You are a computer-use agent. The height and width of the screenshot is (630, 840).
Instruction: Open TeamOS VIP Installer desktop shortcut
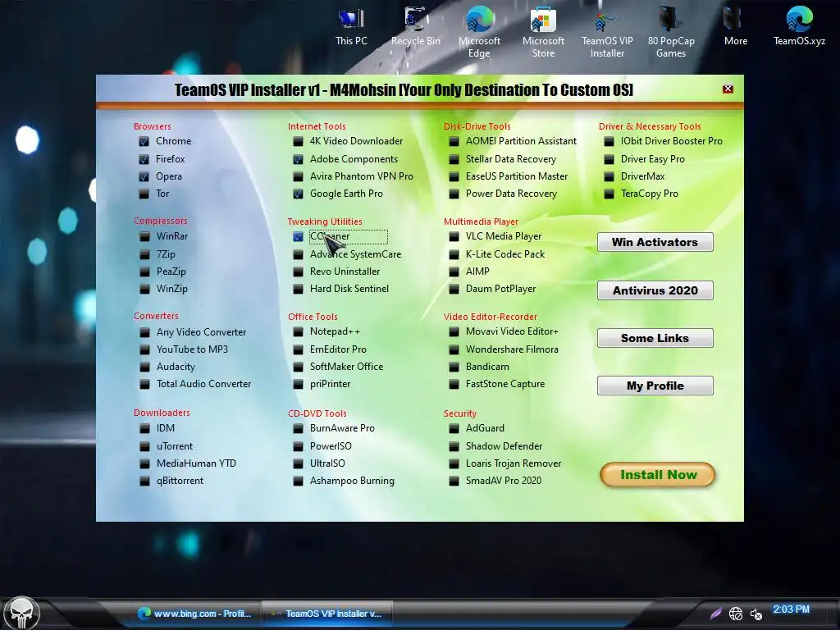click(x=607, y=32)
